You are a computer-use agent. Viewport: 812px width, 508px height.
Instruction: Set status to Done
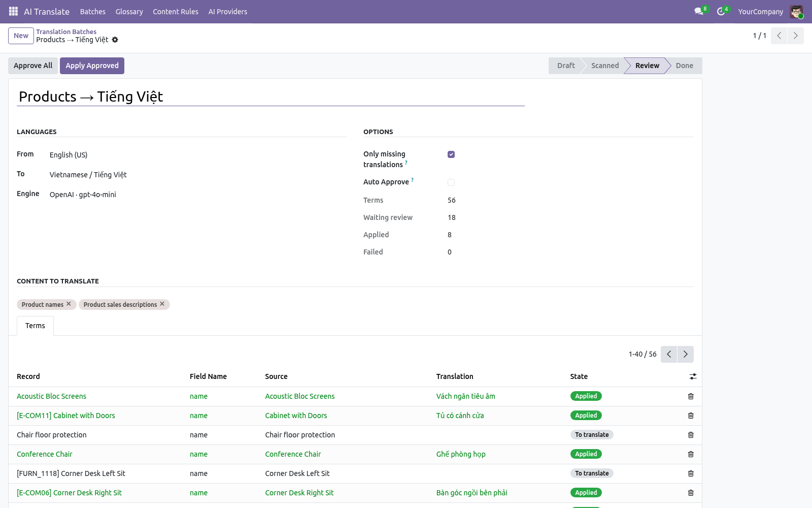685,66
